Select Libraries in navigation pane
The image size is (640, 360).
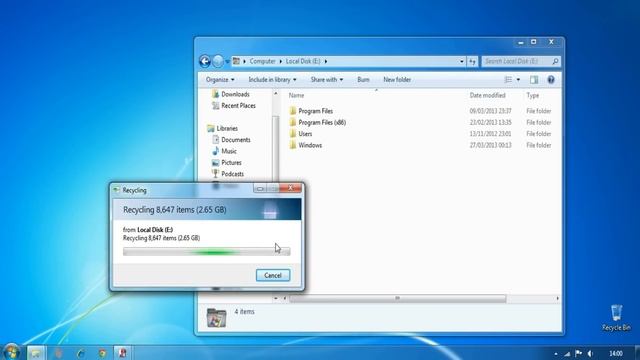pyautogui.click(x=227, y=128)
